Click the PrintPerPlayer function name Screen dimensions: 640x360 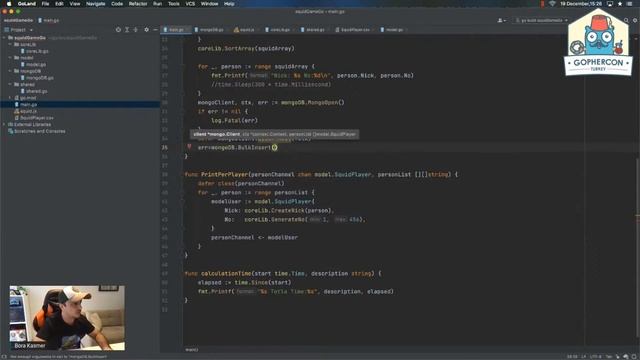point(224,175)
